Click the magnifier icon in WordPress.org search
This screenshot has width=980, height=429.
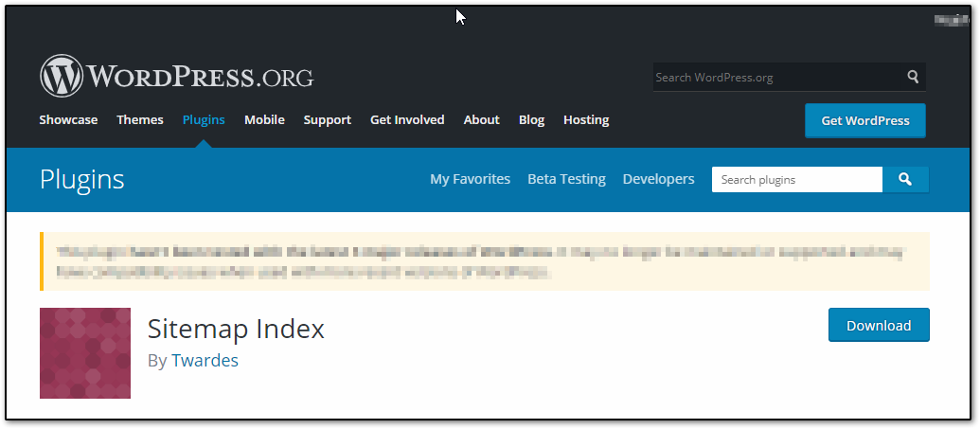click(x=913, y=77)
